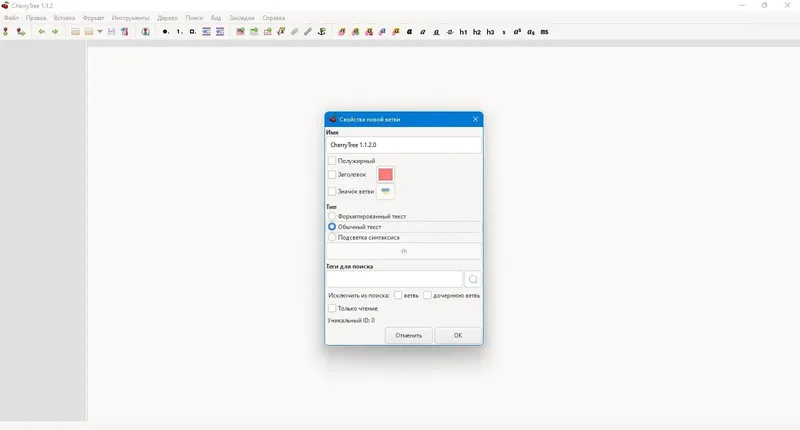Click the insert image icon
This screenshot has width=800, height=430.
(240, 32)
